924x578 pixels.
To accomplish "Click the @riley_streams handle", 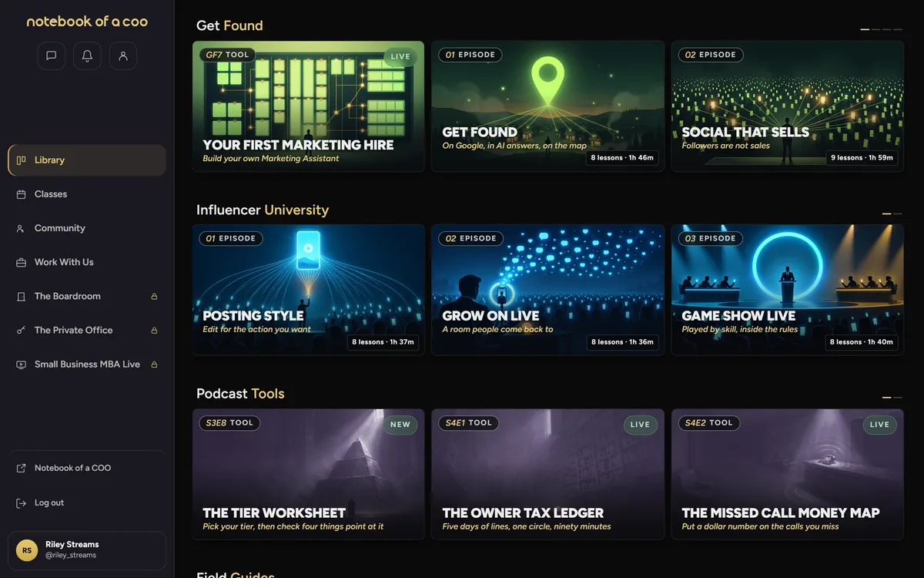I will pyautogui.click(x=71, y=556).
